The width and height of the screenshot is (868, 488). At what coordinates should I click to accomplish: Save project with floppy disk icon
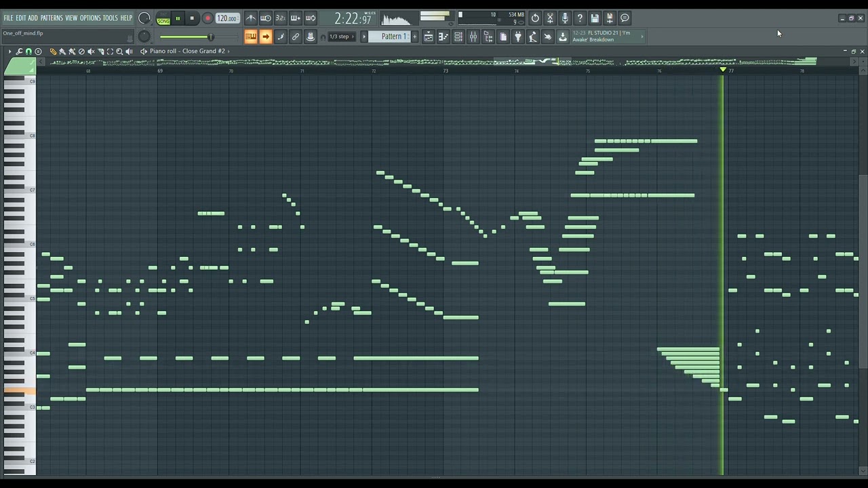tap(595, 18)
